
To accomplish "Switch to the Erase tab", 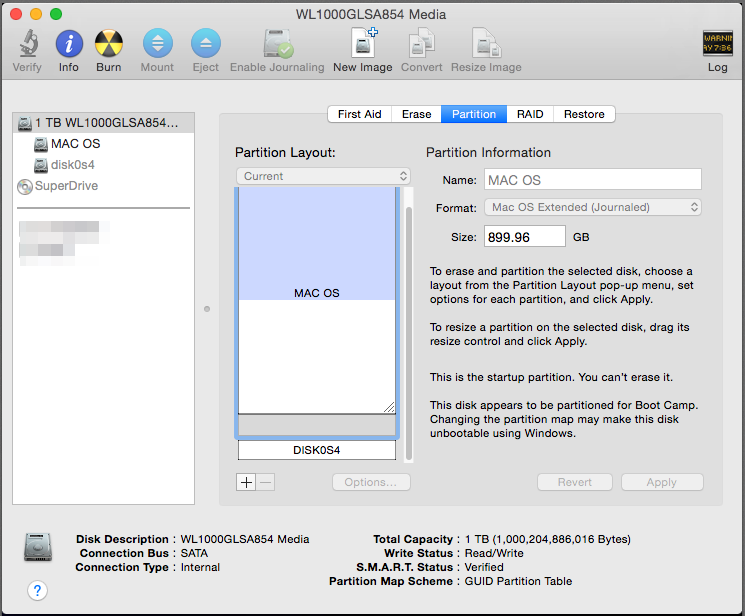I will (417, 114).
